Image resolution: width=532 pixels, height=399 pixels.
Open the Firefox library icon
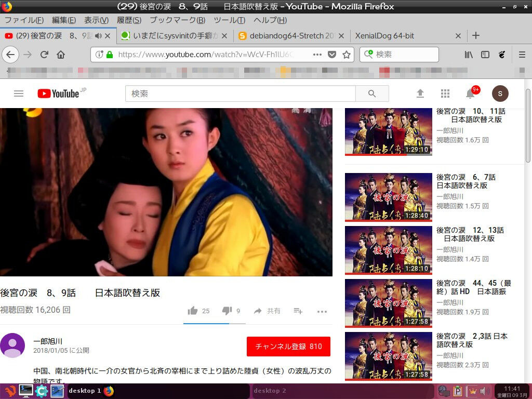(x=469, y=54)
